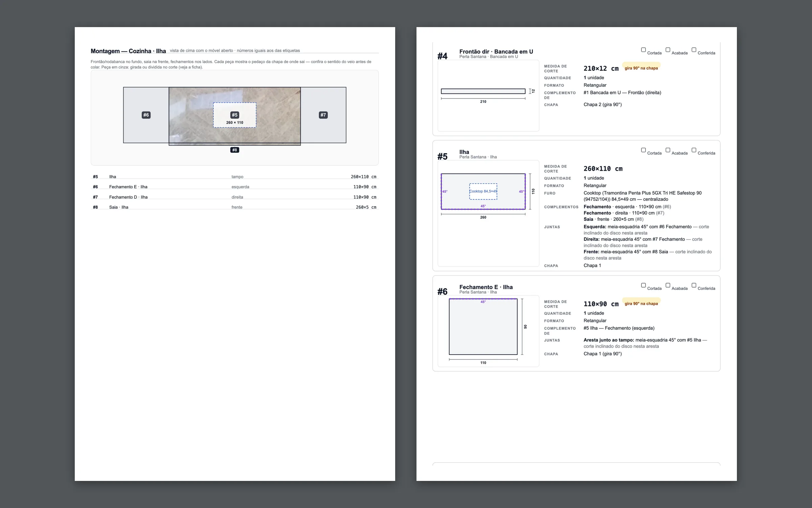Click the 260×110 cm cut measure
This screenshot has width=812, height=508.
(603, 169)
